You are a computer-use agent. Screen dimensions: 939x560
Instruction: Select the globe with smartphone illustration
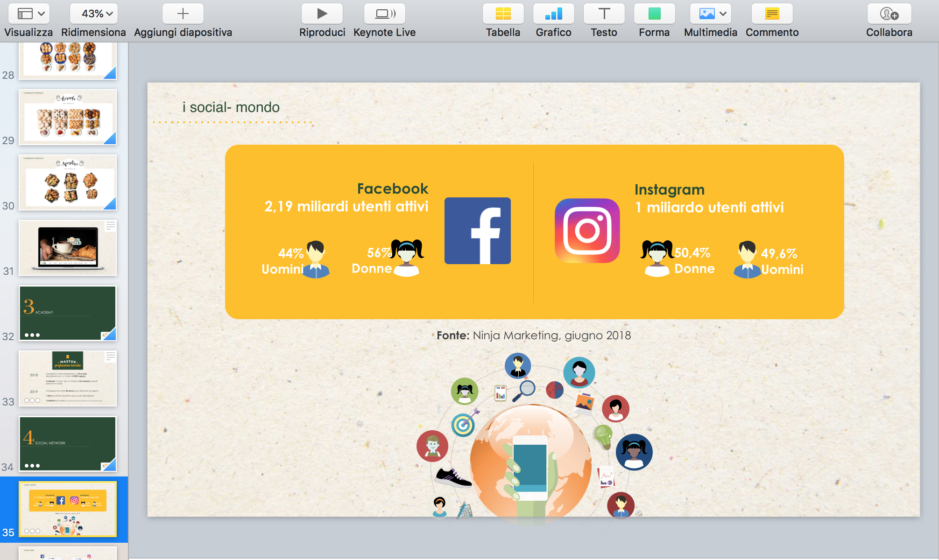(x=531, y=461)
